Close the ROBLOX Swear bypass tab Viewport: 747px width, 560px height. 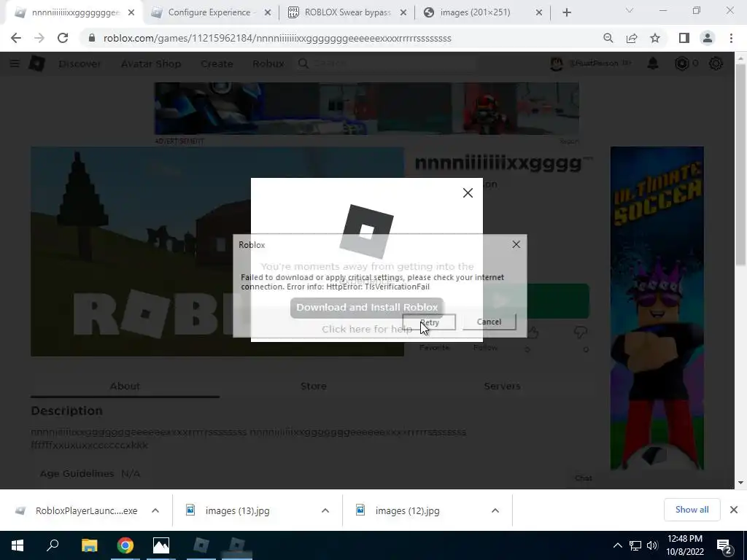pos(403,13)
